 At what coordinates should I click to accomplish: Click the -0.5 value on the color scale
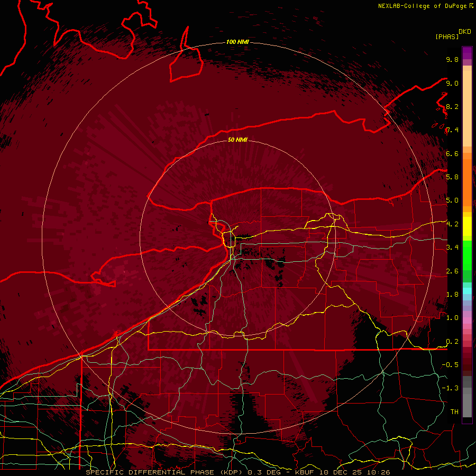tap(450, 365)
